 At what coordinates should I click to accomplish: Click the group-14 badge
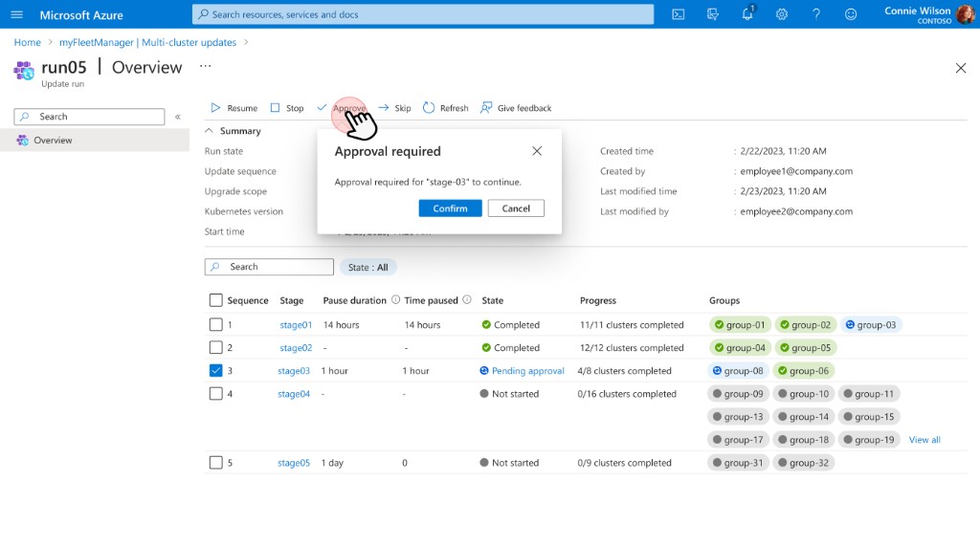[x=804, y=417]
